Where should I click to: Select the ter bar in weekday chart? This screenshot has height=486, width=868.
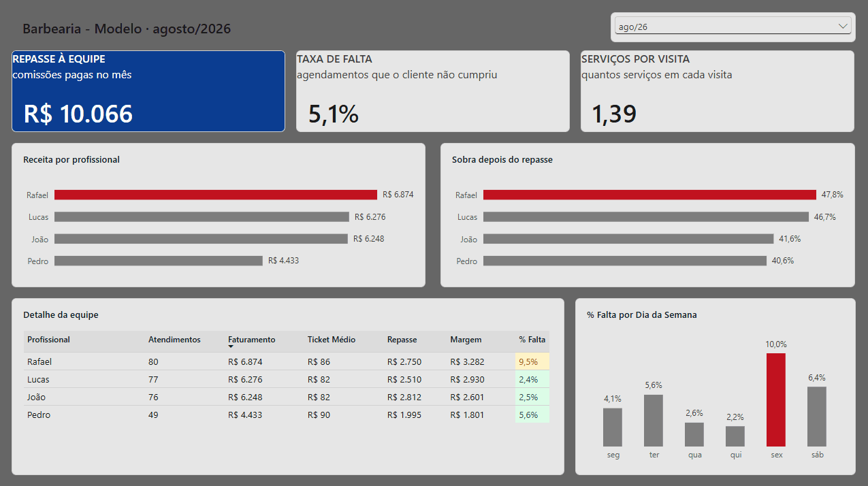pyautogui.click(x=654, y=421)
